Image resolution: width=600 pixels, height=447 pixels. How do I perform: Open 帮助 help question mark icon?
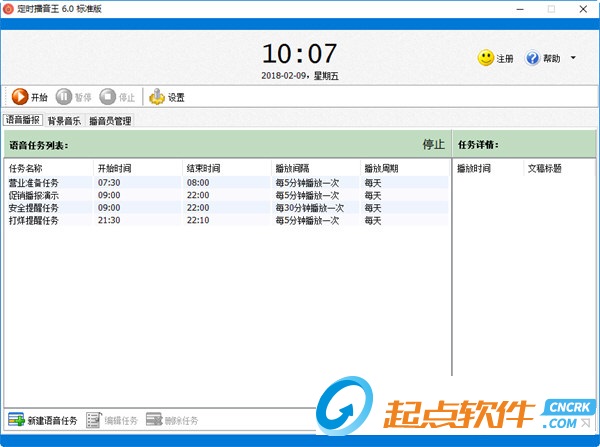pos(532,58)
